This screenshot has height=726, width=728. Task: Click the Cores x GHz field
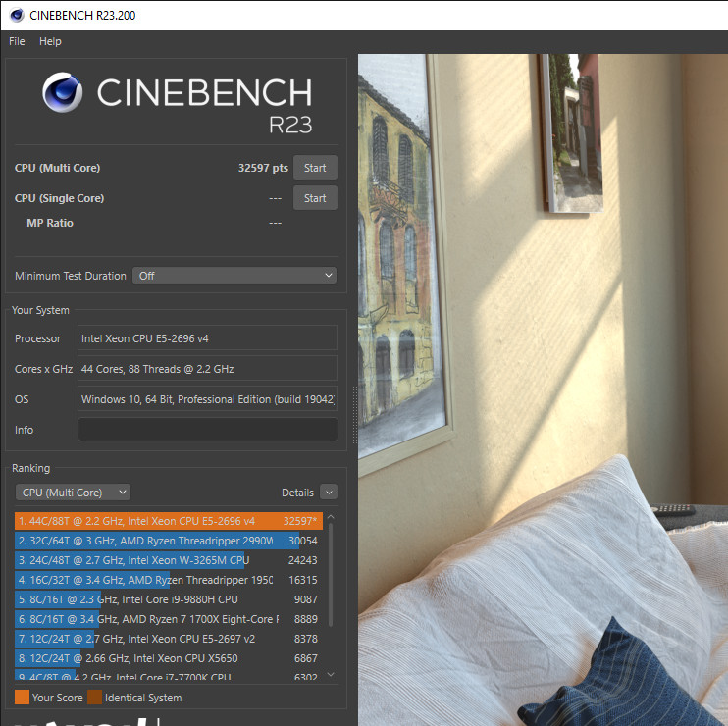(207, 369)
